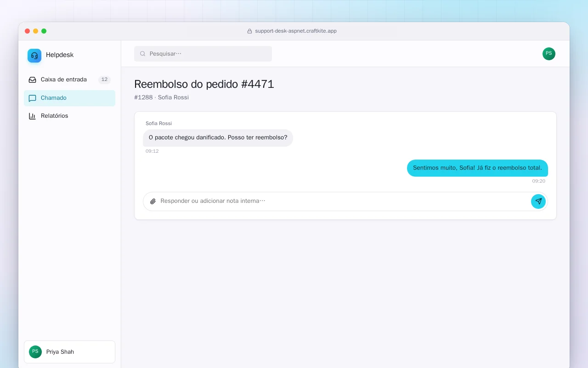Click the ticket subtitle #1288 · Sofia Rossi
This screenshot has width=588, height=368.
[x=161, y=98]
